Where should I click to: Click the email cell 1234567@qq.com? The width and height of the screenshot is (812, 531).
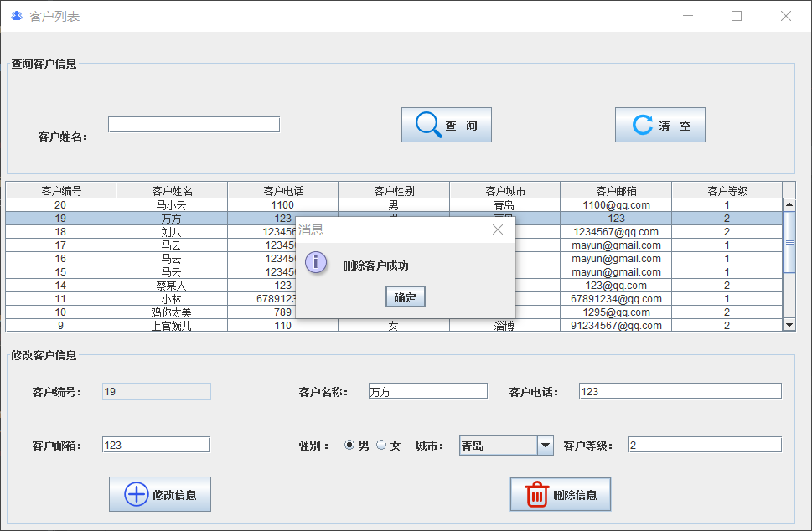coord(616,232)
